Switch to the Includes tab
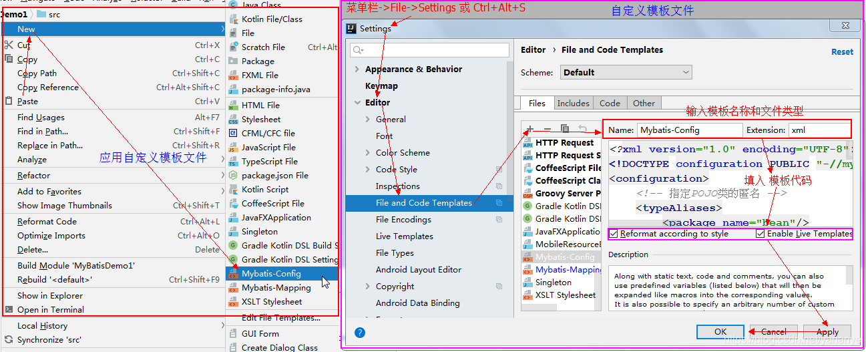The width and height of the screenshot is (868, 352). click(x=573, y=103)
